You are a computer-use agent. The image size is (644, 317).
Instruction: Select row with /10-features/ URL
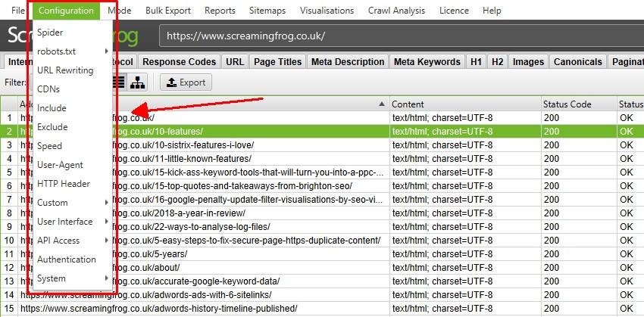pos(322,132)
